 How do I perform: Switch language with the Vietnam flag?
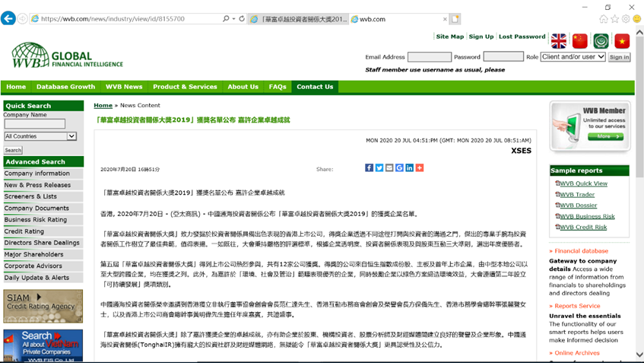(622, 40)
